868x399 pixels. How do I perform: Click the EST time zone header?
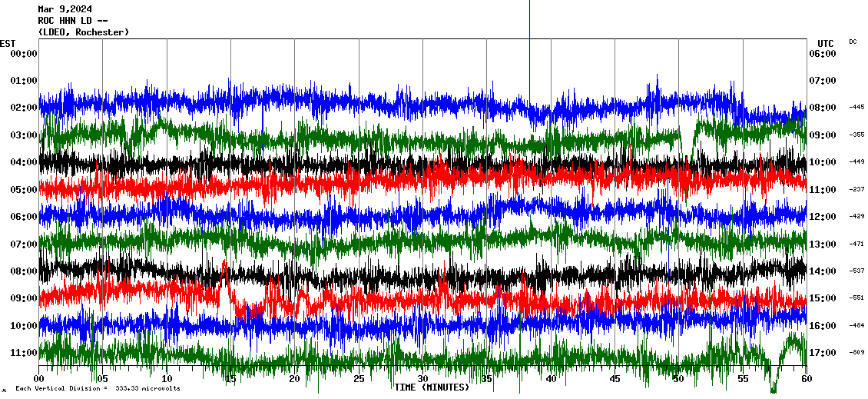(x=8, y=43)
